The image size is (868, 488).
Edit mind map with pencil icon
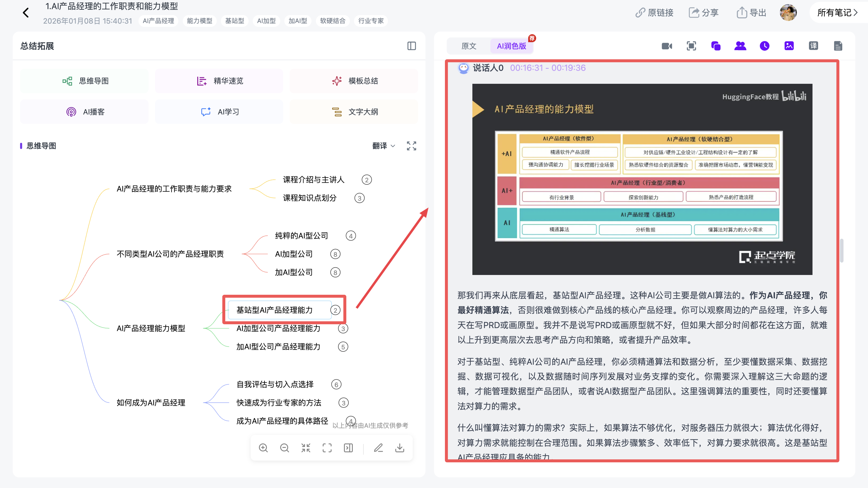pyautogui.click(x=378, y=448)
